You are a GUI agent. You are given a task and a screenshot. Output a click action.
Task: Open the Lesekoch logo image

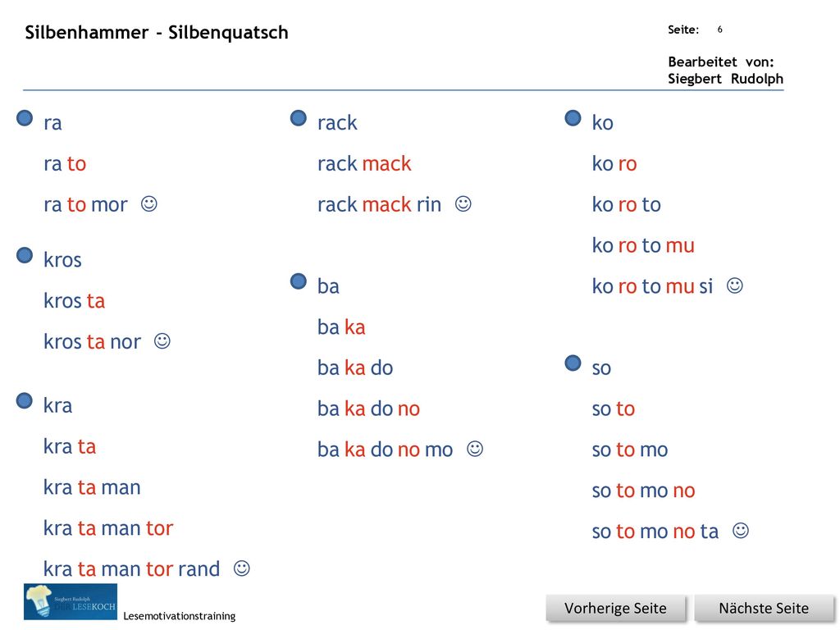(x=71, y=601)
